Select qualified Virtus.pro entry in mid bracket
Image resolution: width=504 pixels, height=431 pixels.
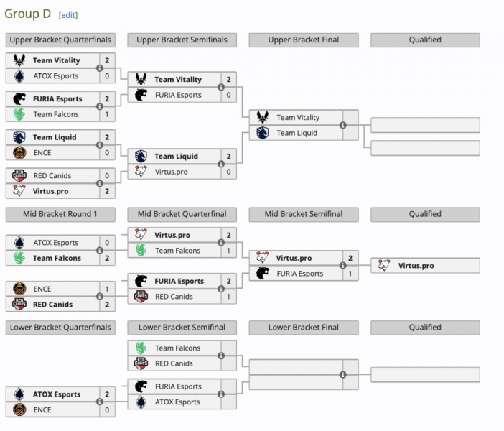coord(425,265)
